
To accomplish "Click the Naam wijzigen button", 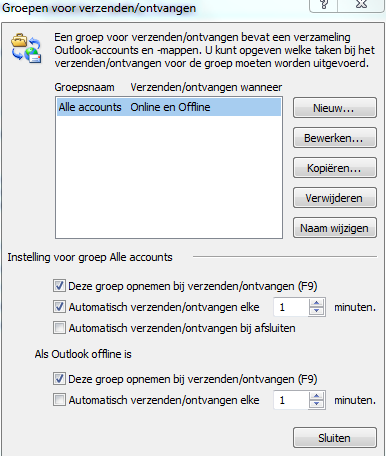I will (x=335, y=228).
